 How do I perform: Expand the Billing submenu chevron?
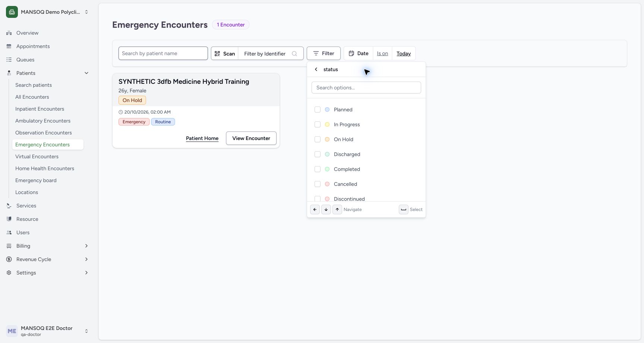click(86, 246)
